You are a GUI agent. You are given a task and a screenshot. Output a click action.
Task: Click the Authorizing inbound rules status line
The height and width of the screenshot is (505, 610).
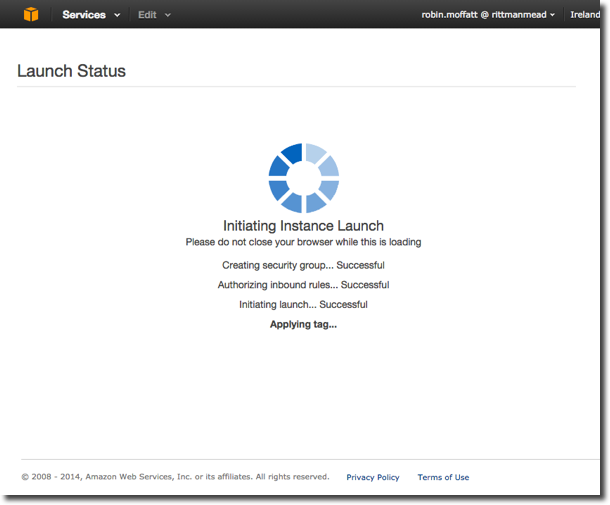coord(303,285)
